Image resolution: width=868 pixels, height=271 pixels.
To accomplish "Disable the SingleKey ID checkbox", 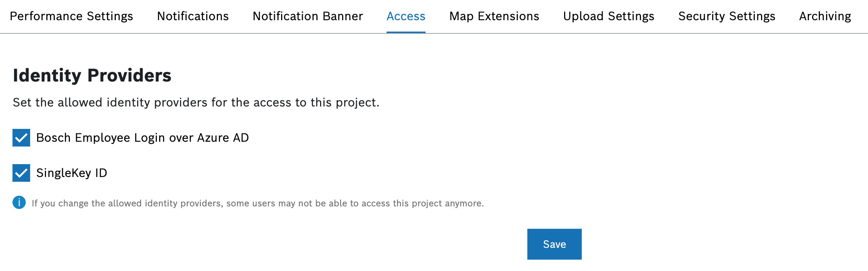I will (x=21, y=173).
